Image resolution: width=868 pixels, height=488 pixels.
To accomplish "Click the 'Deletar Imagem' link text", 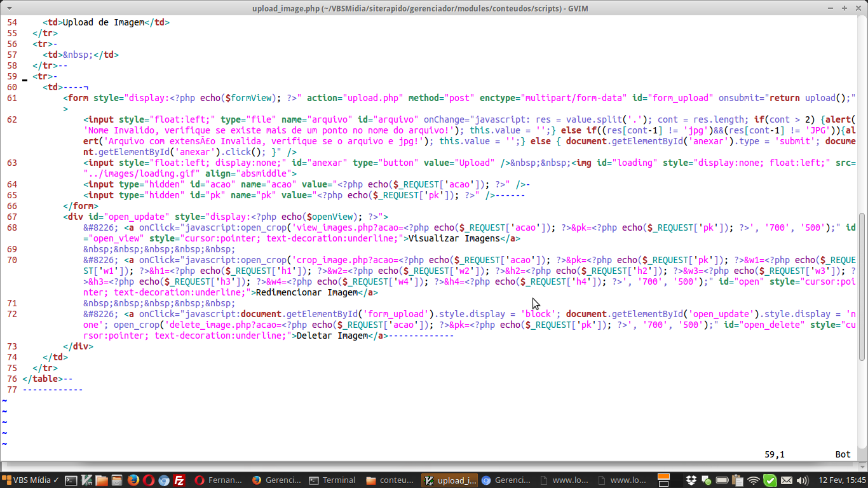I will click(x=332, y=336).
